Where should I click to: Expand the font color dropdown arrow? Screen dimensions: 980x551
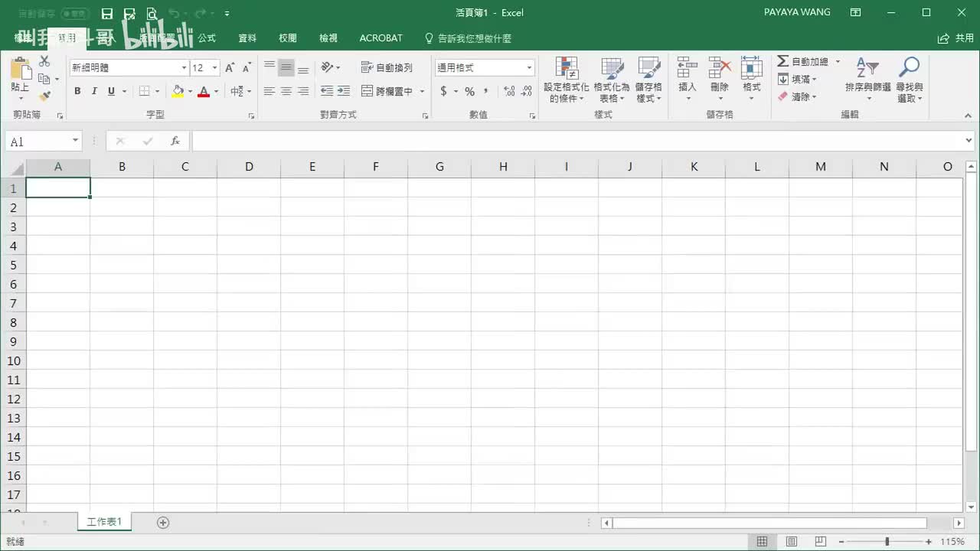click(x=216, y=91)
